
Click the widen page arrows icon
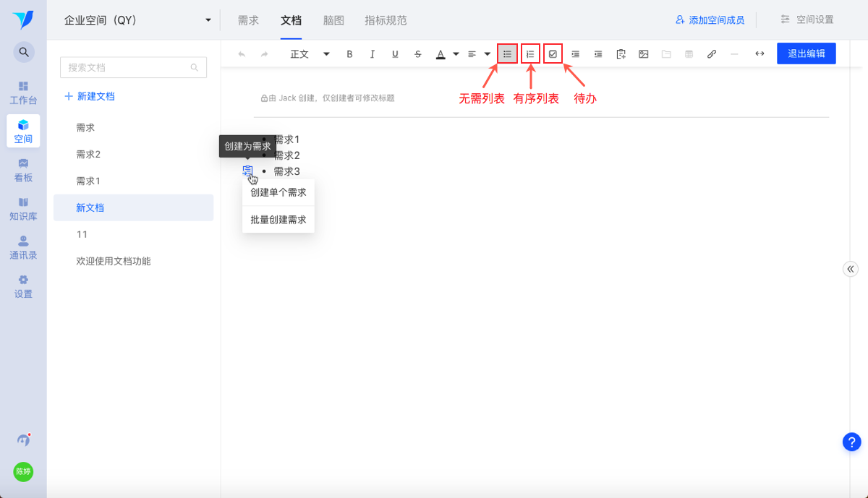(x=759, y=54)
